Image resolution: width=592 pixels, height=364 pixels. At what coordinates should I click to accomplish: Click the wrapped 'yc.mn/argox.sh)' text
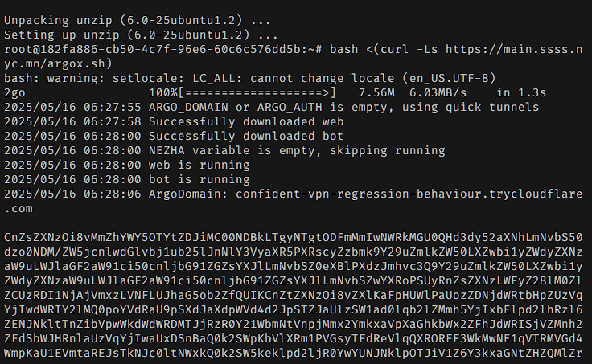(x=58, y=63)
